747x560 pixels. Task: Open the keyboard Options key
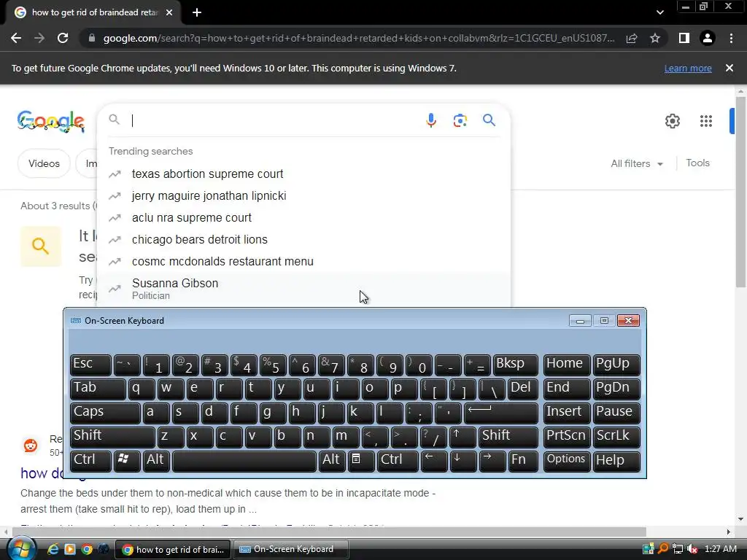tap(566, 461)
